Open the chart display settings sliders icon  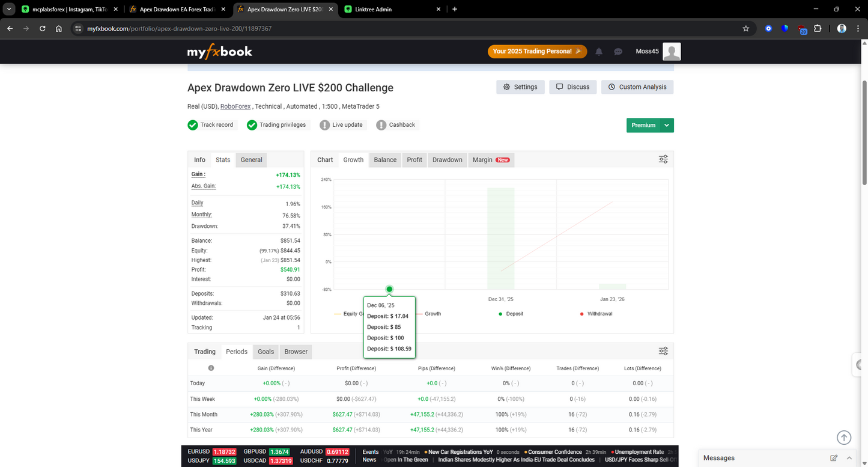pos(663,159)
